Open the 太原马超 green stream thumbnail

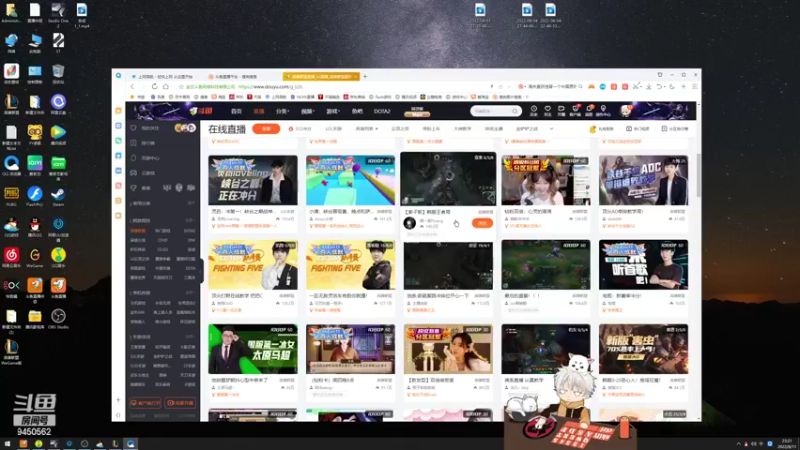253,349
